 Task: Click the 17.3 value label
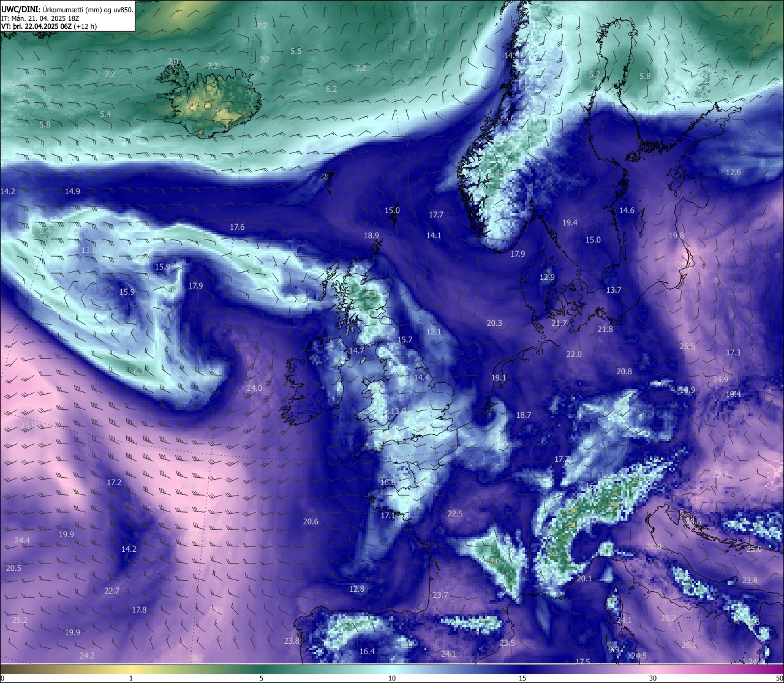733,353
